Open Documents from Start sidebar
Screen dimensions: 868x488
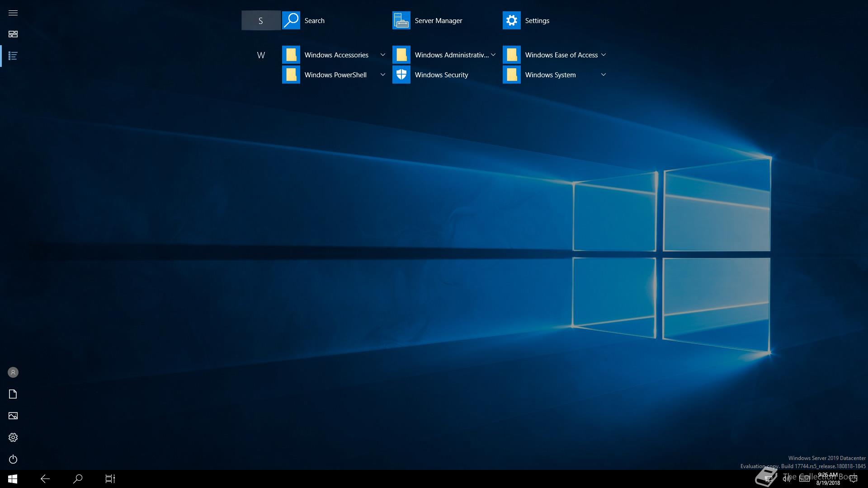(13, 394)
